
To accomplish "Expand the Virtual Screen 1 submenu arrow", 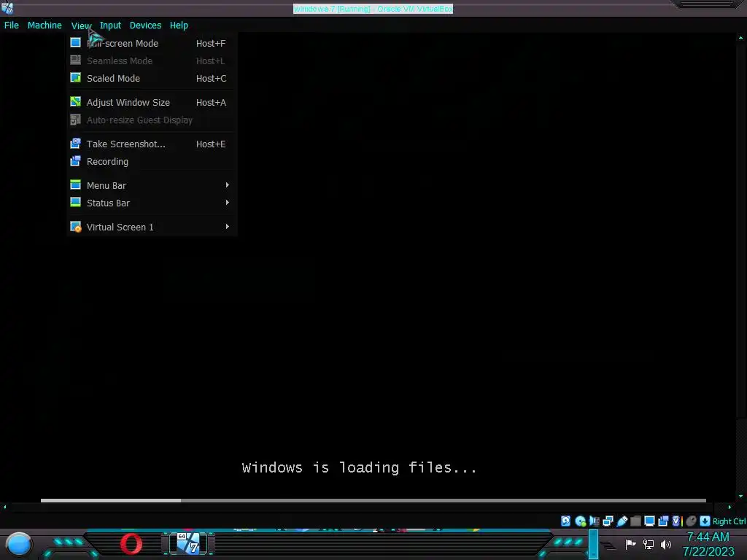I will click(x=228, y=227).
